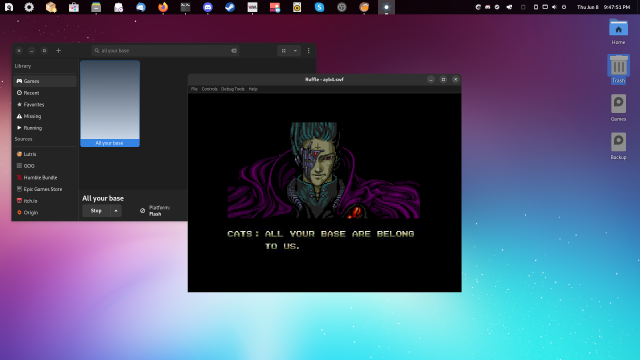Open the Debug Tools menu in Ruffle
The width and height of the screenshot is (640, 360).
233,89
